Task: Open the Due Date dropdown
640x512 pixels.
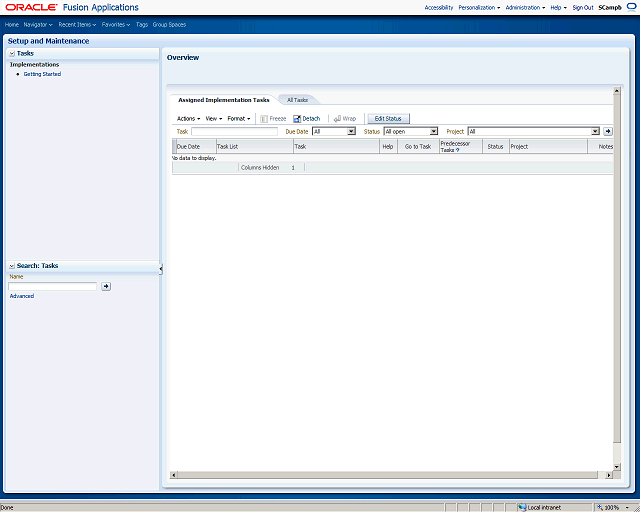Action: click(351, 131)
